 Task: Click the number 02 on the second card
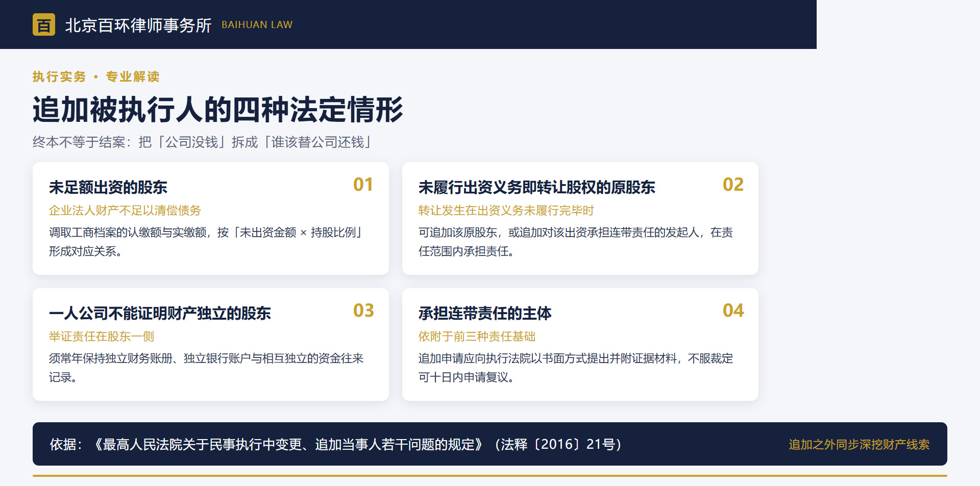click(733, 185)
